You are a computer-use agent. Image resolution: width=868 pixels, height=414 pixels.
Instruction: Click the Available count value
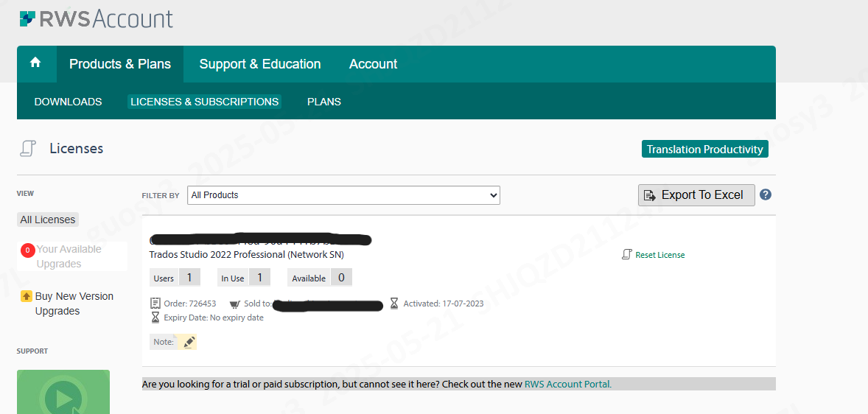[341, 277]
